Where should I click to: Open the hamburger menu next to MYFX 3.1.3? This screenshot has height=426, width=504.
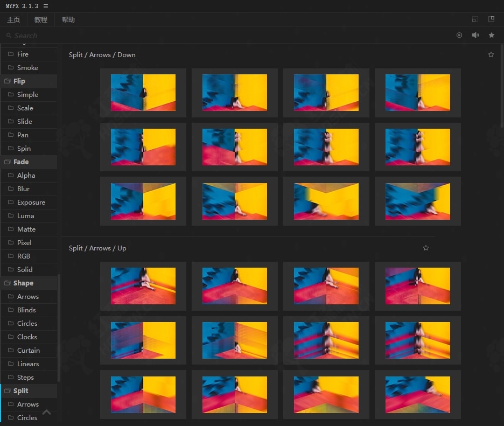(46, 6)
